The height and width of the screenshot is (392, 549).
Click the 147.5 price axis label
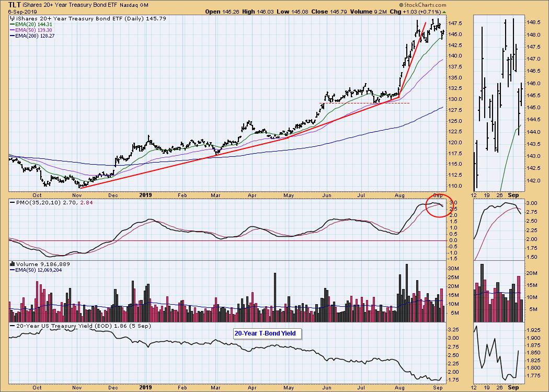click(x=455, y=24)
